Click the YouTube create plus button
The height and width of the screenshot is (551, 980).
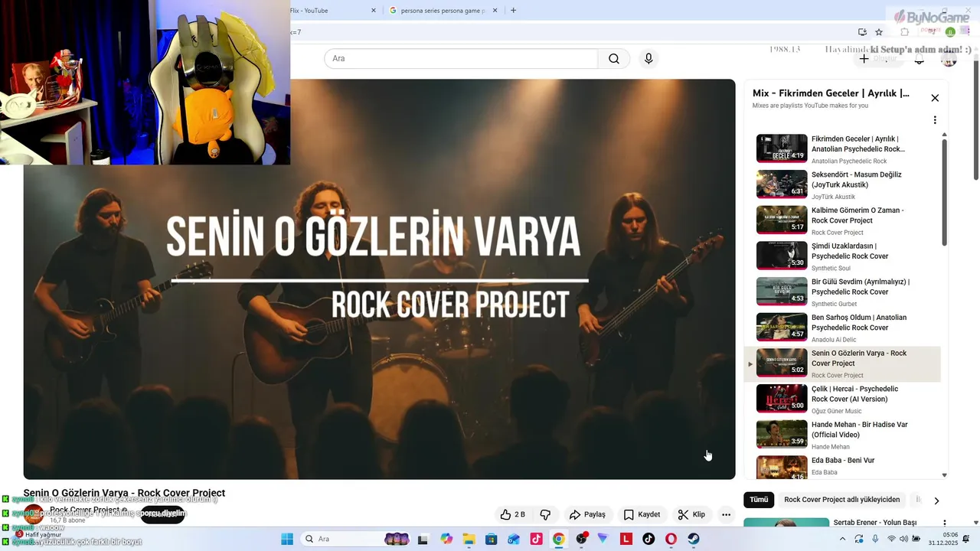pos(878,59)
